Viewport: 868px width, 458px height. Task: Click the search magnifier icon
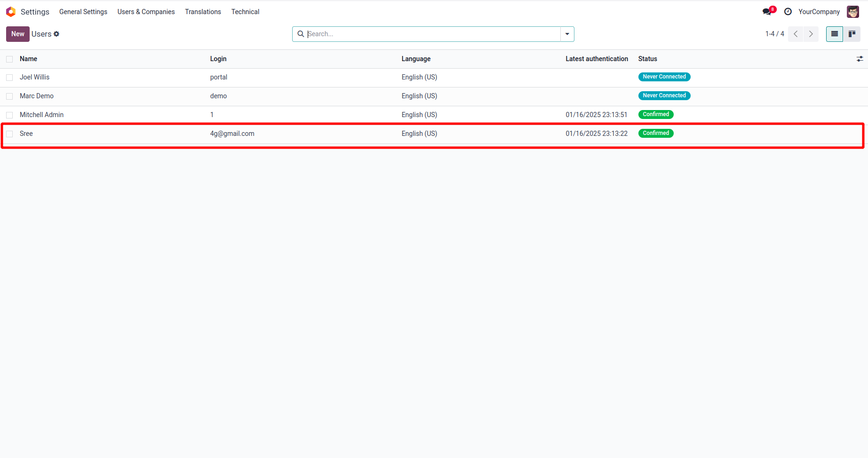click(301, 34)
